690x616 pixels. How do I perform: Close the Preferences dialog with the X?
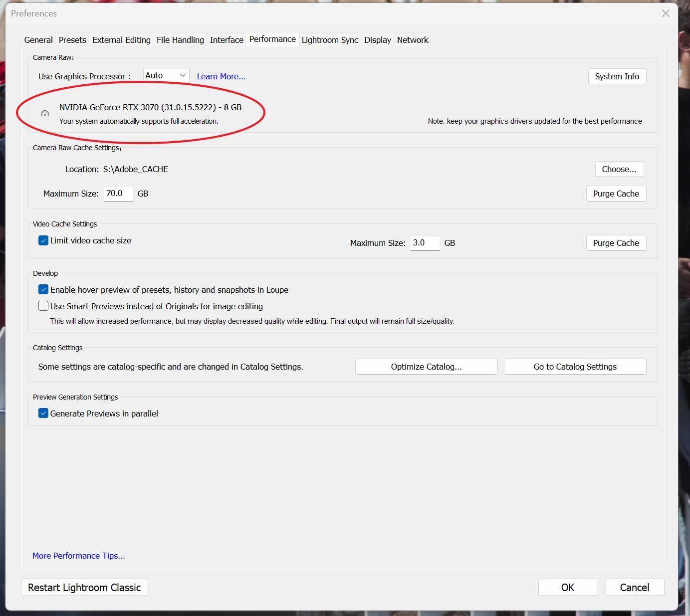tap(666, 13)
